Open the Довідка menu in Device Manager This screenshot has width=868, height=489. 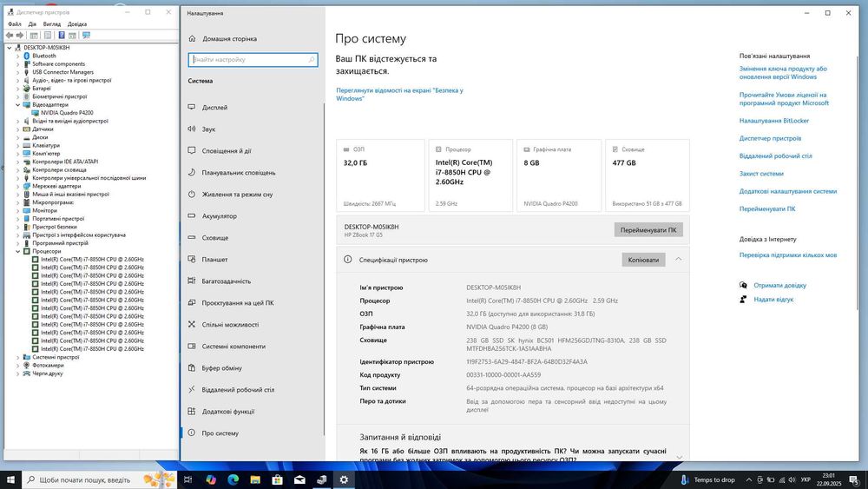coord(77,23)
